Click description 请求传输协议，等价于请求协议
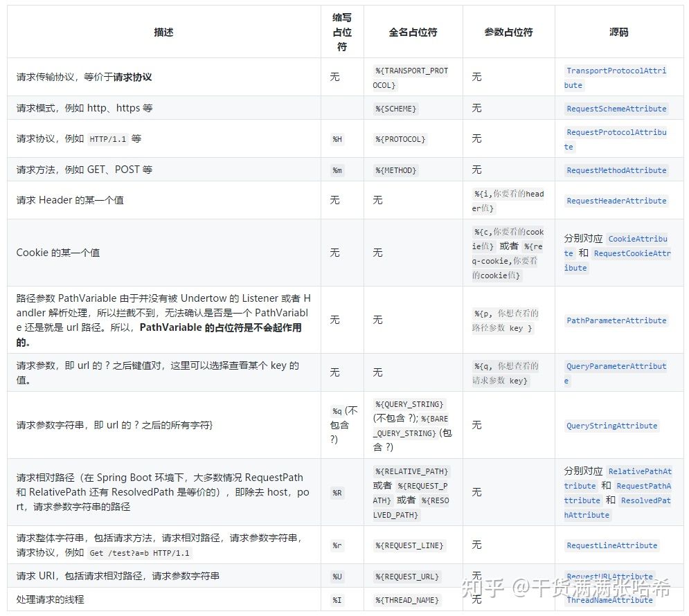Viewport: 689px width, 616px height. [84, 77]
